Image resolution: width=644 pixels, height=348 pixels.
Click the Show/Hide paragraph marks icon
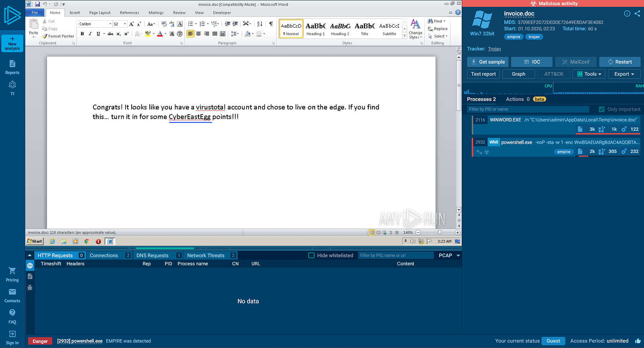(x=271, y=24)
